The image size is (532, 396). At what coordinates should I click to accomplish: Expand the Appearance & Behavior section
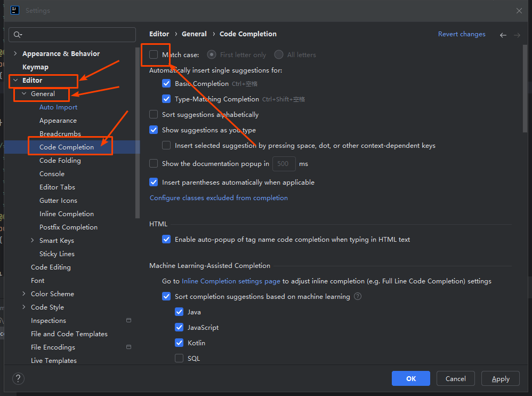point(15,53)
